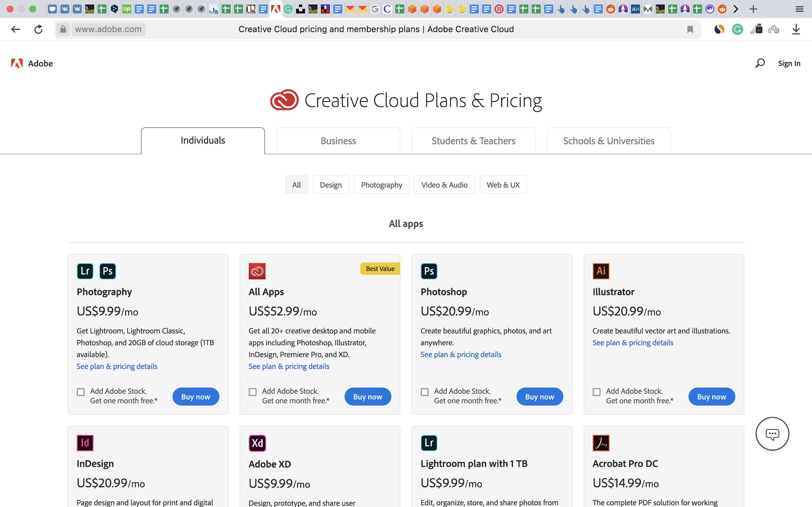
Task: Click the Acrobat icon on the Acrobat Pro DC card
Action: (x=601, y=443)
